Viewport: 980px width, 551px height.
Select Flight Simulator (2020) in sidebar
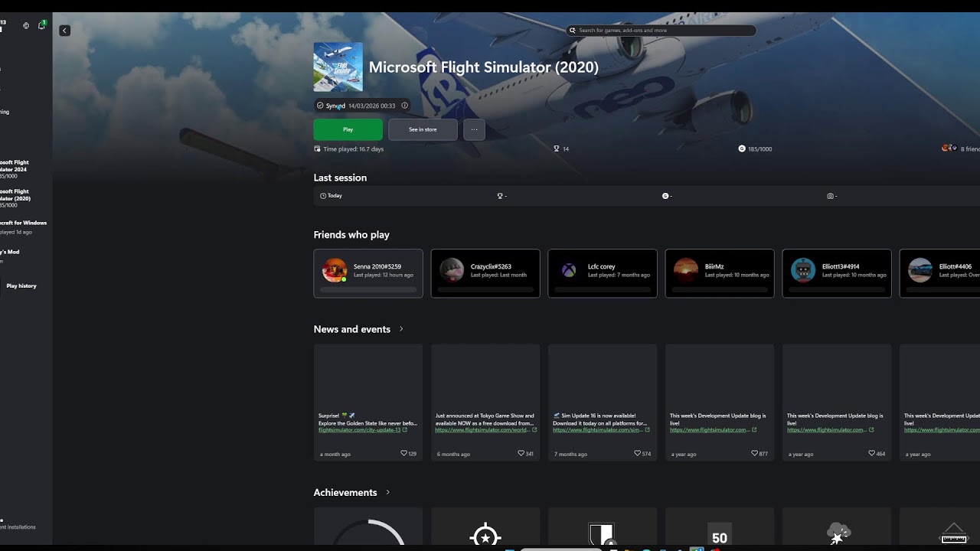pos(15,198)
